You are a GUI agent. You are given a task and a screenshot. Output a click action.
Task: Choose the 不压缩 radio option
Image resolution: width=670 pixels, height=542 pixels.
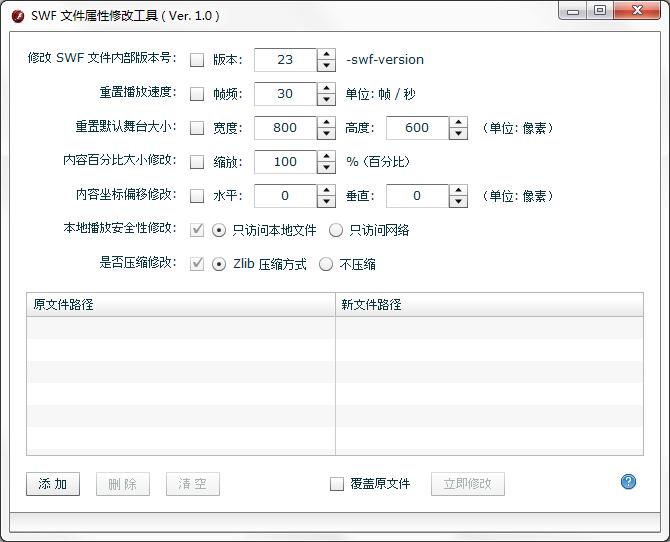click(326, 264)
